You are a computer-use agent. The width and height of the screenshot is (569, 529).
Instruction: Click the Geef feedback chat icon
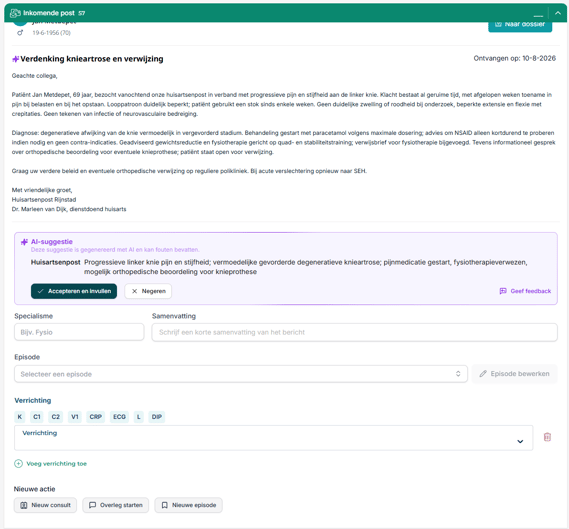pyautogui.click(x=503, y=291)
